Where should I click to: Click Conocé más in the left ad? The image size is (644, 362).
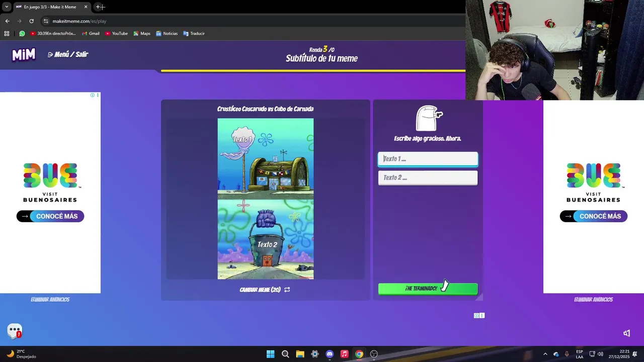pyautogui.click(x=50, y=216)
